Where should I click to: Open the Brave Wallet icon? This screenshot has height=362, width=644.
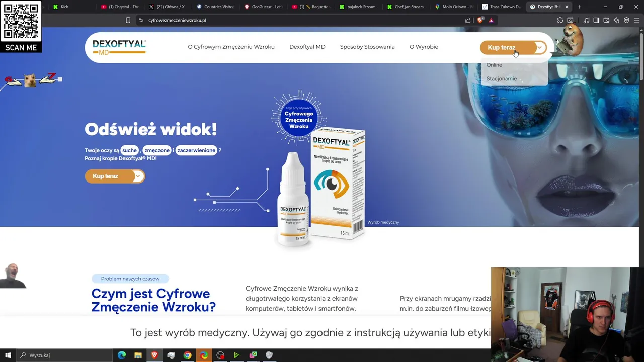pyautogui.click(x=606, y=20)
